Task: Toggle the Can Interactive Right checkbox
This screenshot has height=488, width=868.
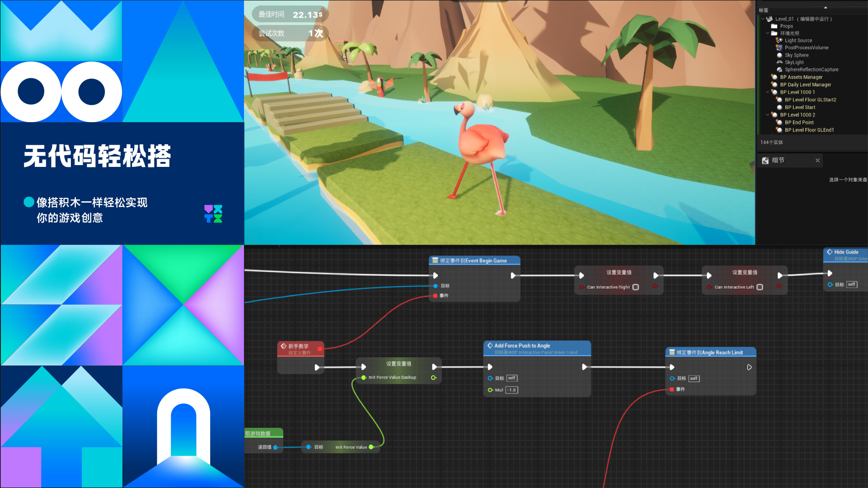Action: point(636,287)
